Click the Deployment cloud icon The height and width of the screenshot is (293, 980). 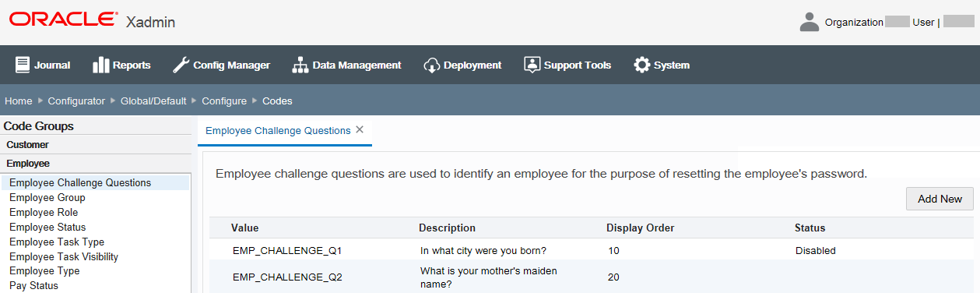click(432, 65)
